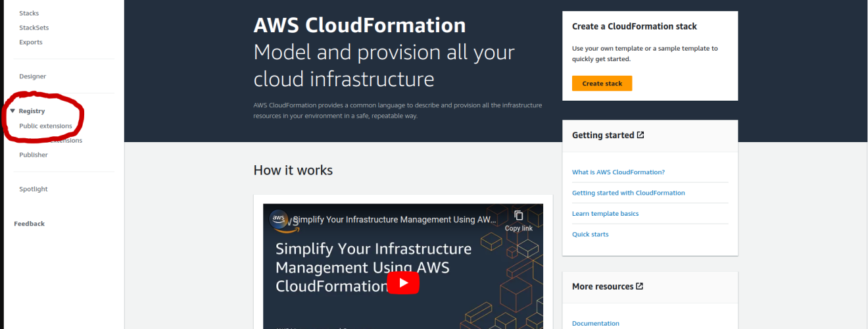Open Learn template basics link

tap(605, 214)
